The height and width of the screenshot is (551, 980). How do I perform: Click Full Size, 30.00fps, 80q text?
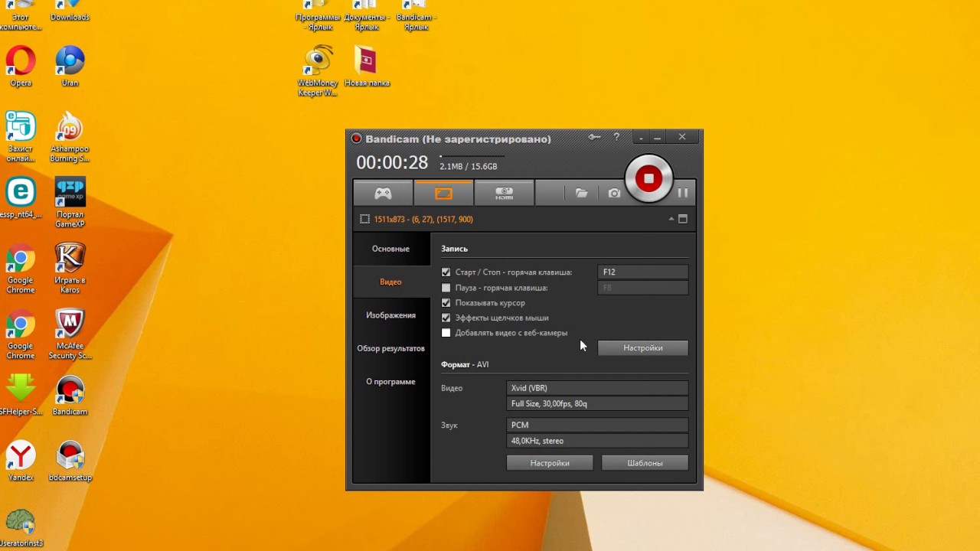coord(549,404)
